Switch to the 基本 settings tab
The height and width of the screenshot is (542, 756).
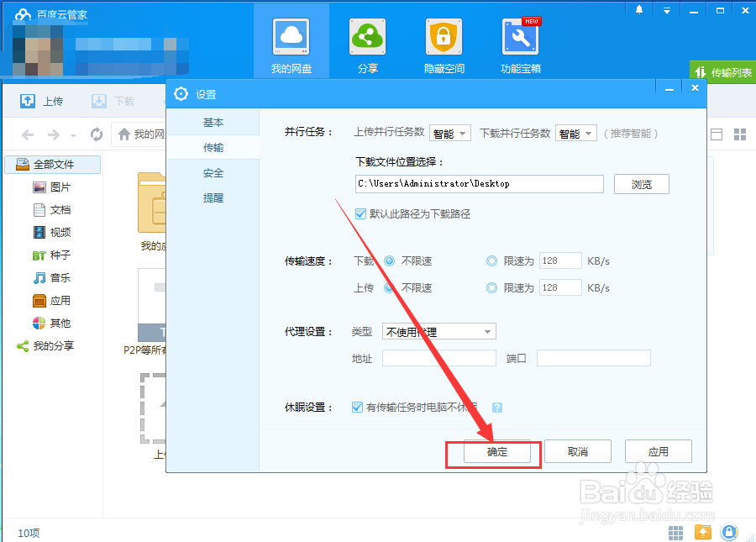pyautogui.click(x=213, y=121)
